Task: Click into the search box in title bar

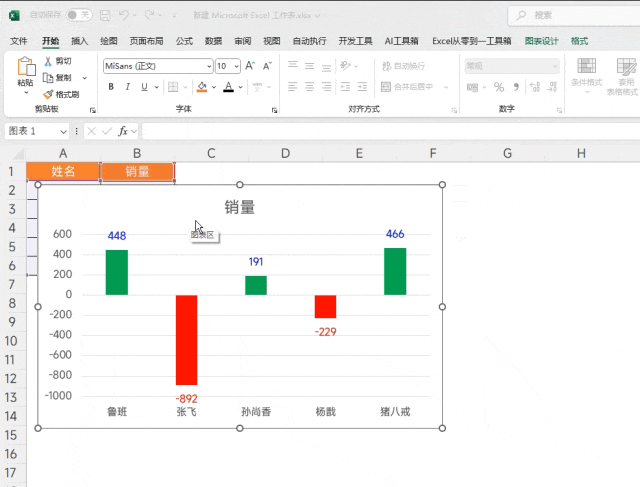Action: pyautogui.click(x=576, y=16)
